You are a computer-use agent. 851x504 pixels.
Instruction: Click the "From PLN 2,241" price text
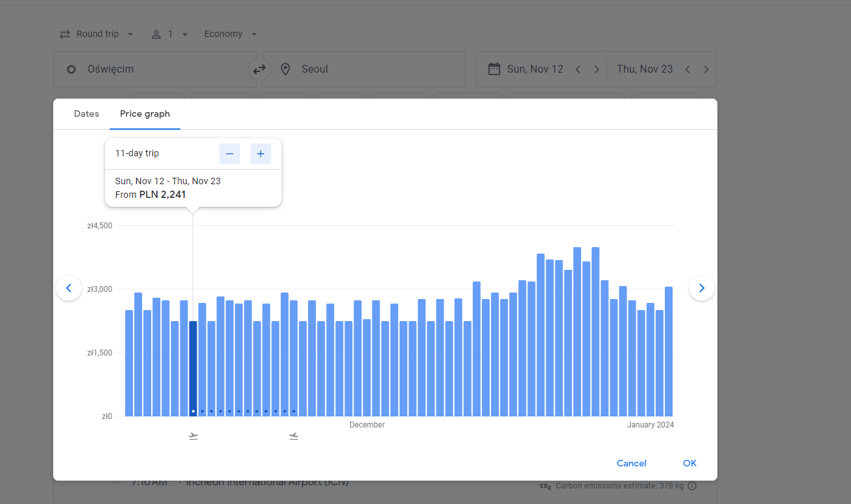[x=150, y=195]
